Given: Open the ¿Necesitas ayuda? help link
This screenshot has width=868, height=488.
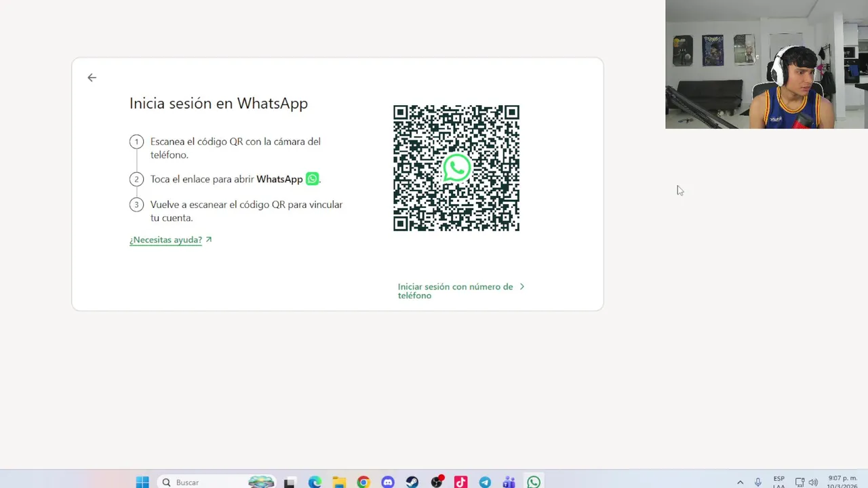Looking at the screenshot, I should point(165,240).
